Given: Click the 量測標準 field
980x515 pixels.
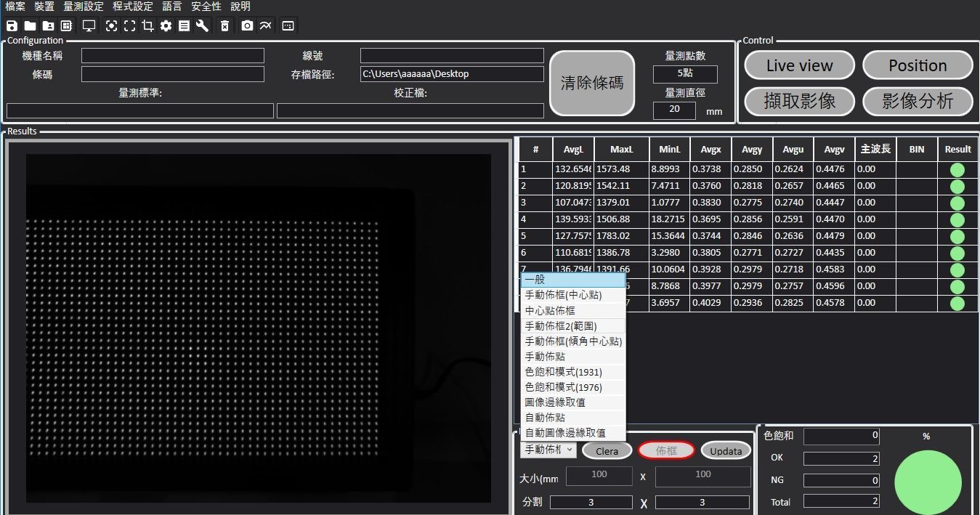Looking at the screenshot, I should [x=140, y=110].
